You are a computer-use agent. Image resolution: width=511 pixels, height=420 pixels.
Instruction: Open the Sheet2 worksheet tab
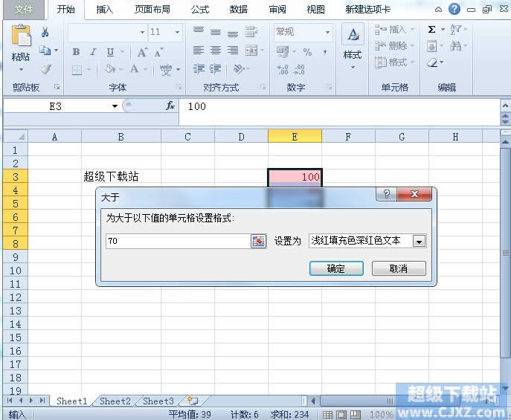click(x=115, y=401)
